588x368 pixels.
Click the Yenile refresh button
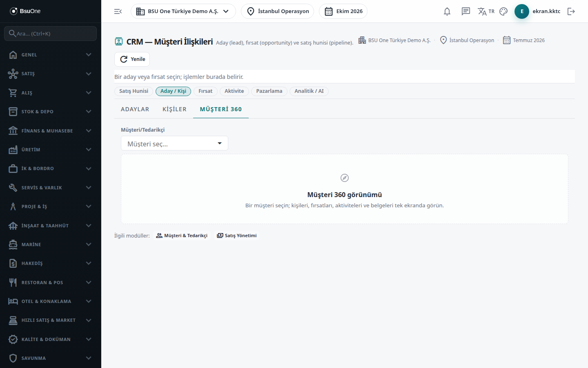132,59
